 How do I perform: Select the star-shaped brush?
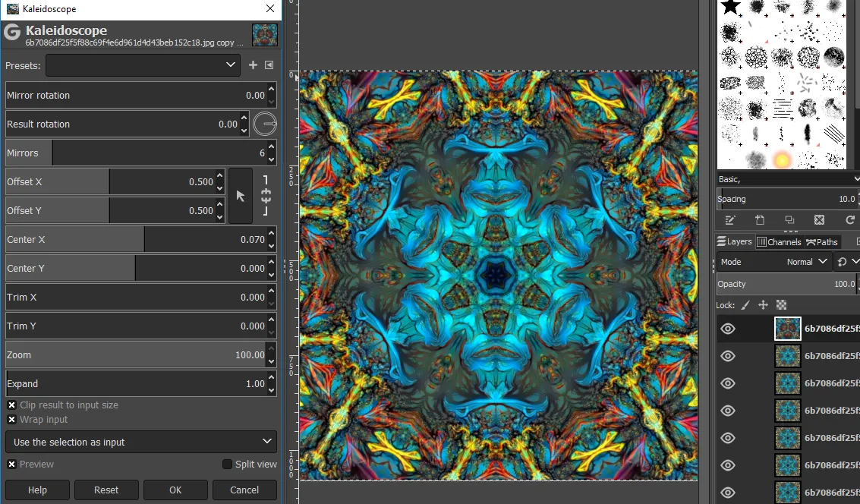click(x=730, y=7)
